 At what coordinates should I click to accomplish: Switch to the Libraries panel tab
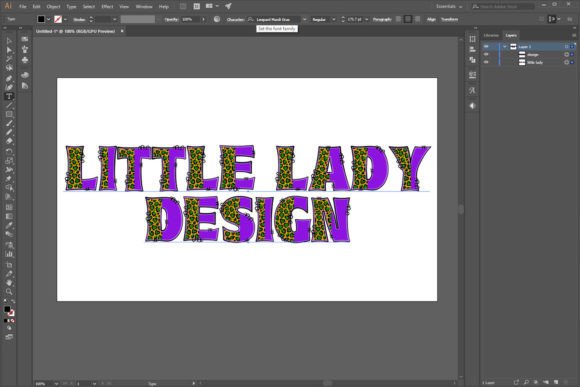(491, 36)
